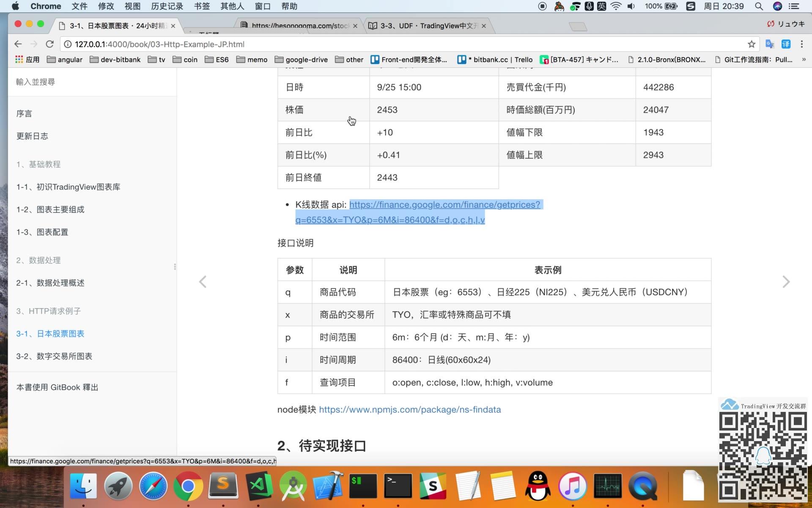Click Chrome's back navigation arrow

coord(18,44)
